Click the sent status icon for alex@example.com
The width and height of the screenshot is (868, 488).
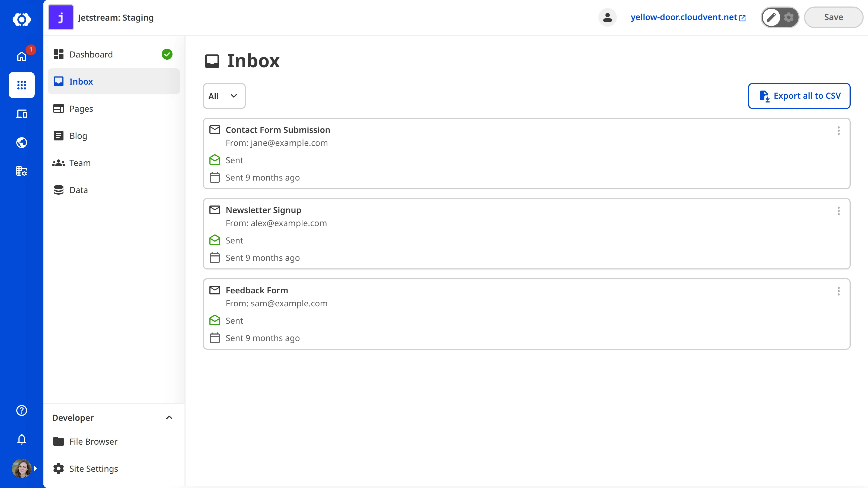point(215,240)
